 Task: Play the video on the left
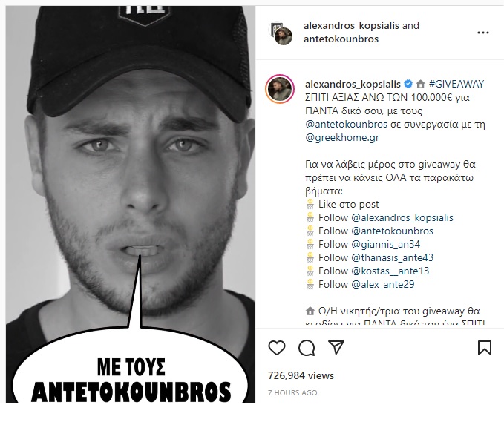[x=131, y=205]
